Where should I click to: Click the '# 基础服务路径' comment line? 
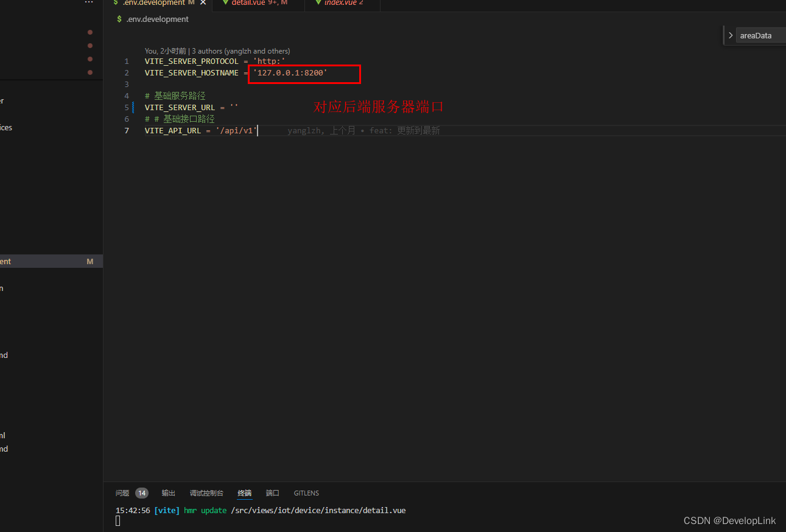pyautogui.click(x=175, y=96)
